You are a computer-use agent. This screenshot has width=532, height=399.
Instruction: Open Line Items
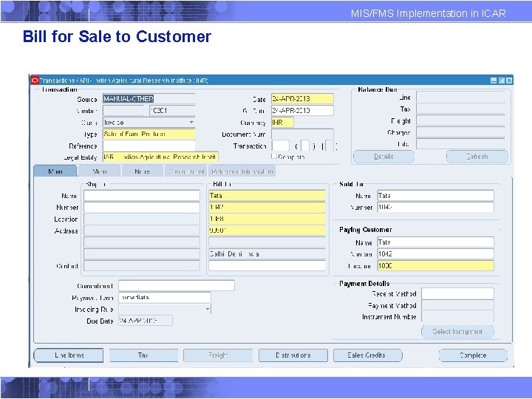(69, 355)
